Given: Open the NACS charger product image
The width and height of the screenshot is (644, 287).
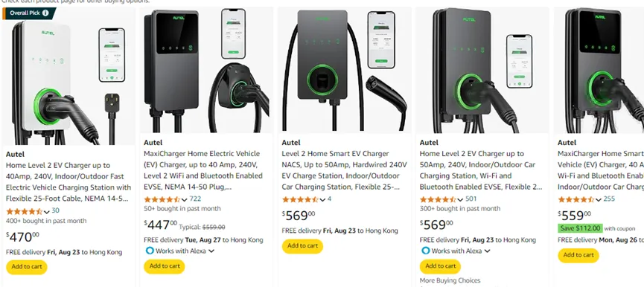Looking at the screenshot, I should 345,70.
